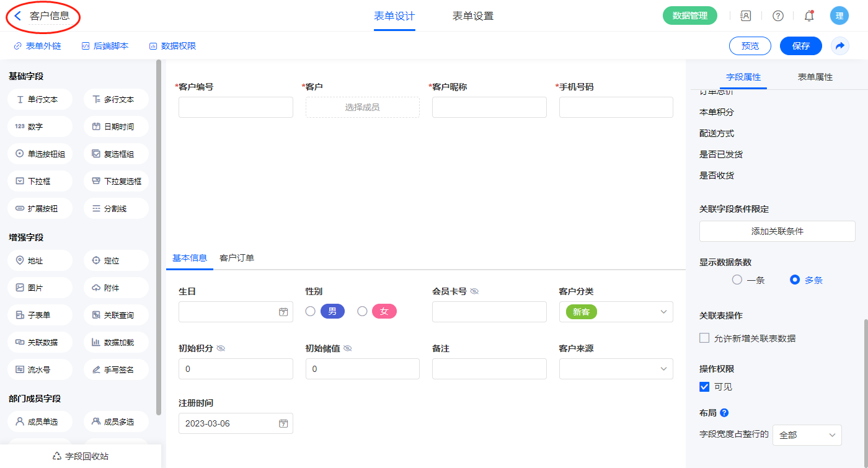
Task: Select the 一条 radio option
Action: point(737,280)
